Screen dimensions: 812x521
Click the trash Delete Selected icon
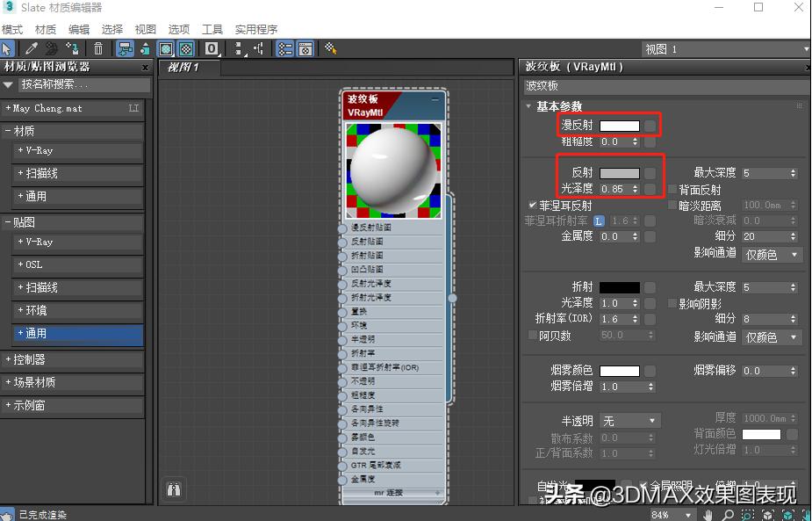tap(98, 48)
